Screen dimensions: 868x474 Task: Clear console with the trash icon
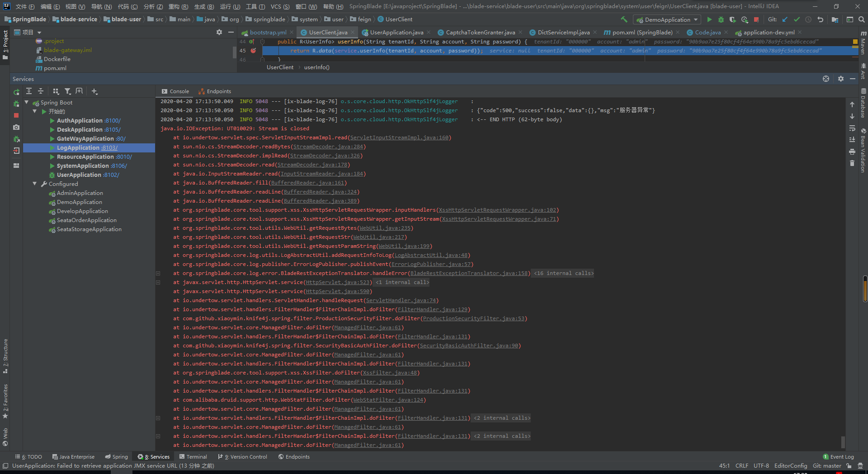pos(852,163)
